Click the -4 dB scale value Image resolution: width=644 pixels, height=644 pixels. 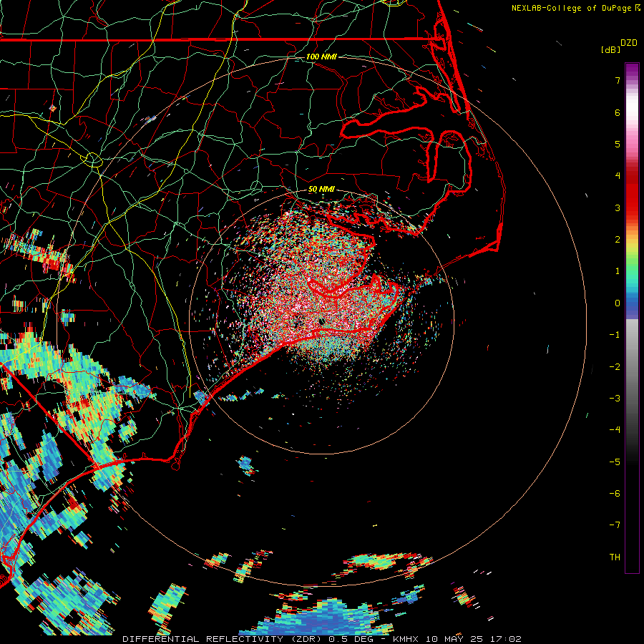[615, 430]
